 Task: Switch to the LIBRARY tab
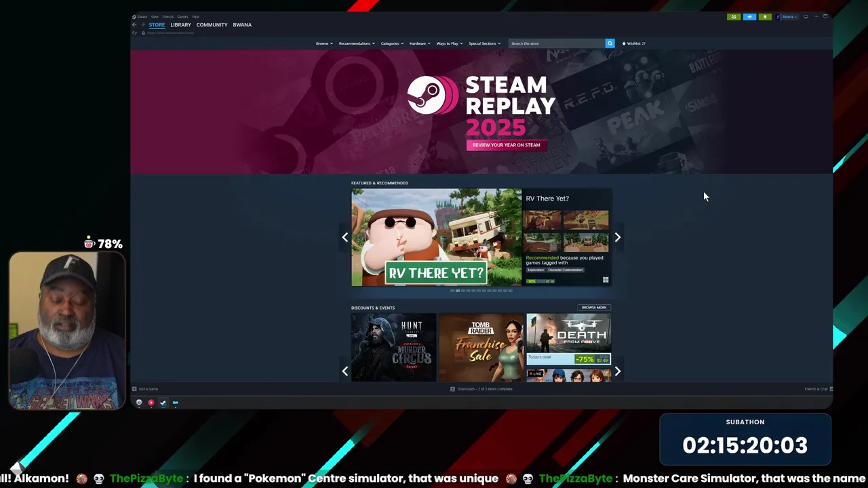(x=180, y=25)
